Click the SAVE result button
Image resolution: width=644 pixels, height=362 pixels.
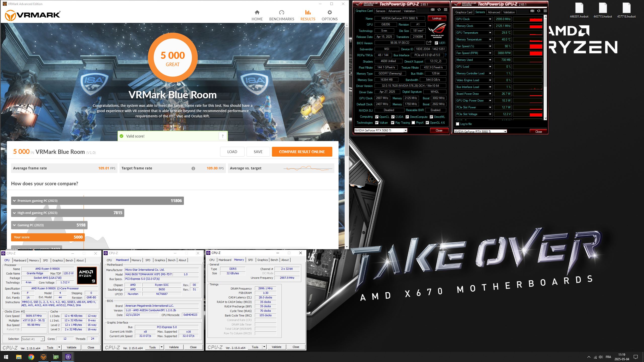click(x=258, y=152)
